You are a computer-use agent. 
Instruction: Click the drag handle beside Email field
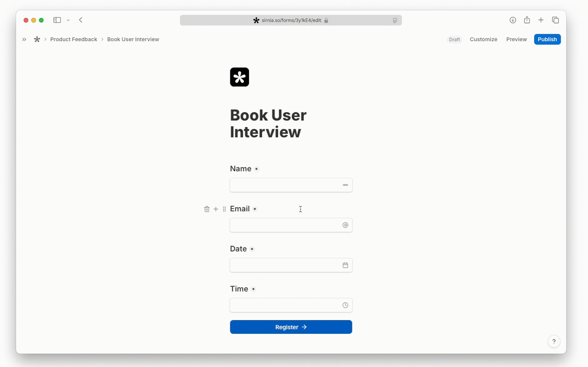[224, 209]
